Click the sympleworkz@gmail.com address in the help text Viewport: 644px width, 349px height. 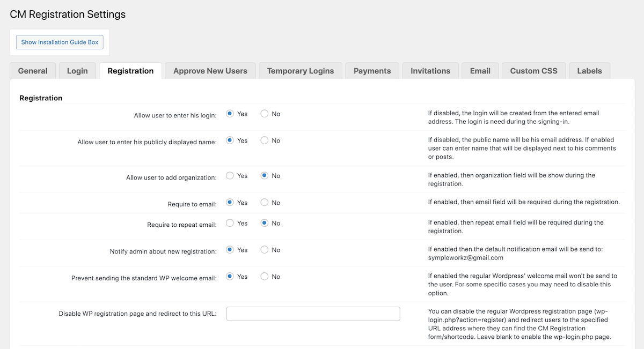[465, 258]
